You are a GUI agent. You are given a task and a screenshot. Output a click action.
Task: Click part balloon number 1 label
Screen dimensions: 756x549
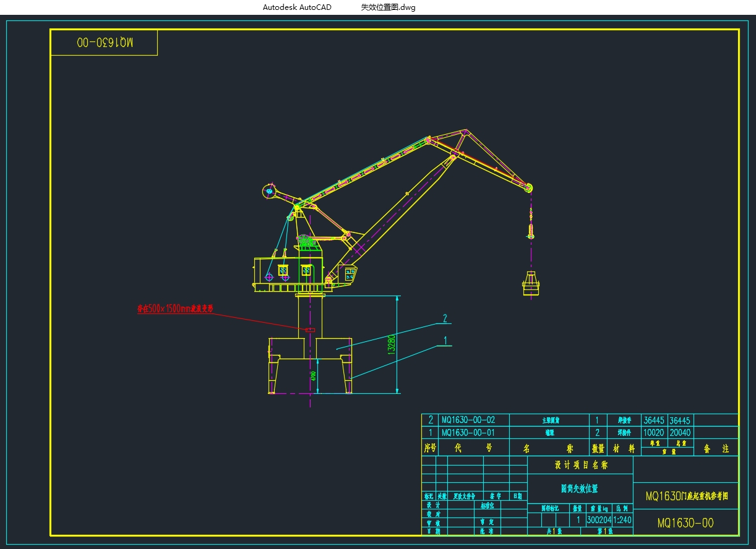(x=444, y=340)
